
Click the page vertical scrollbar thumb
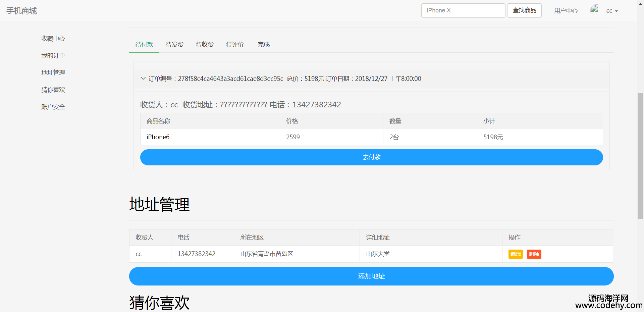click(x=640, y=156)
